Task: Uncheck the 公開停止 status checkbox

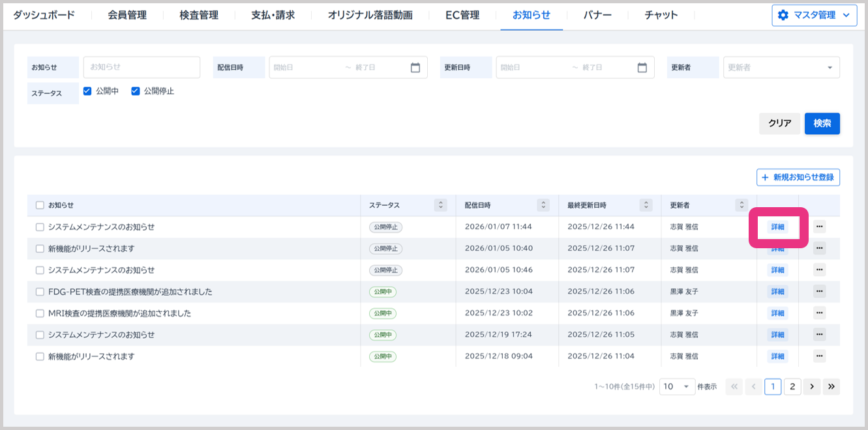Action: (x=136, y=91)
